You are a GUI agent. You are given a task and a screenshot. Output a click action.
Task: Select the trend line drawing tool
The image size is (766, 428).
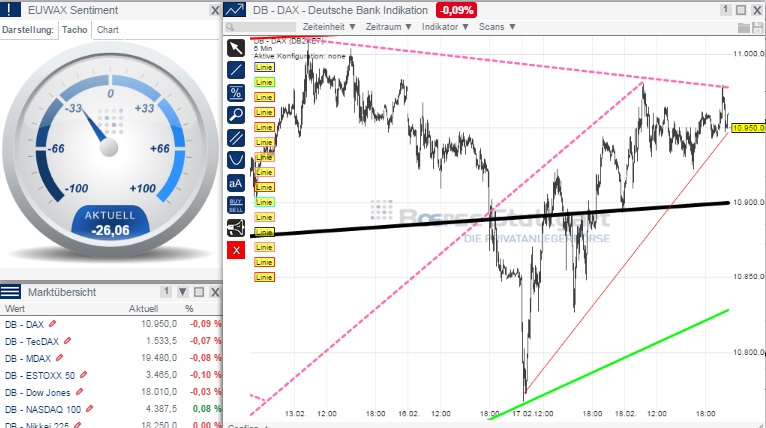click(x=236, y=70)
